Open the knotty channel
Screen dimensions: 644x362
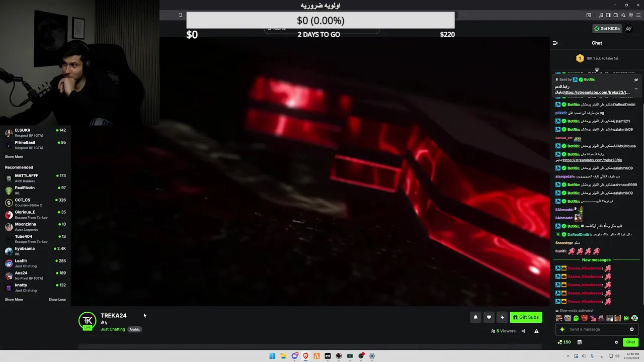click(35, 288)
